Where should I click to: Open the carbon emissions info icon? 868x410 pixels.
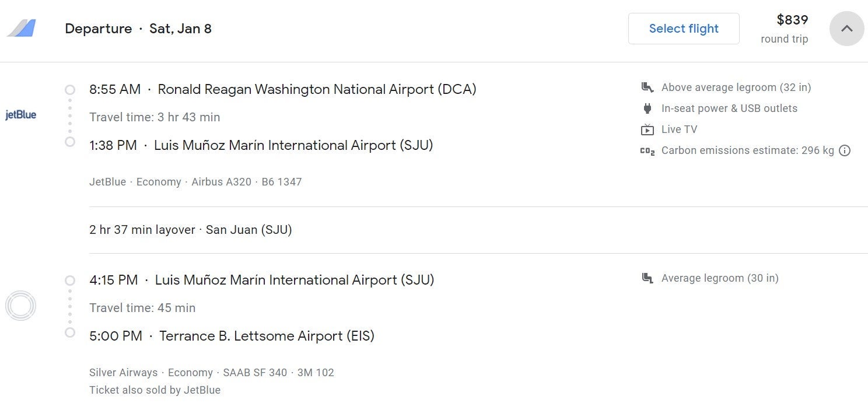[845, 150]
